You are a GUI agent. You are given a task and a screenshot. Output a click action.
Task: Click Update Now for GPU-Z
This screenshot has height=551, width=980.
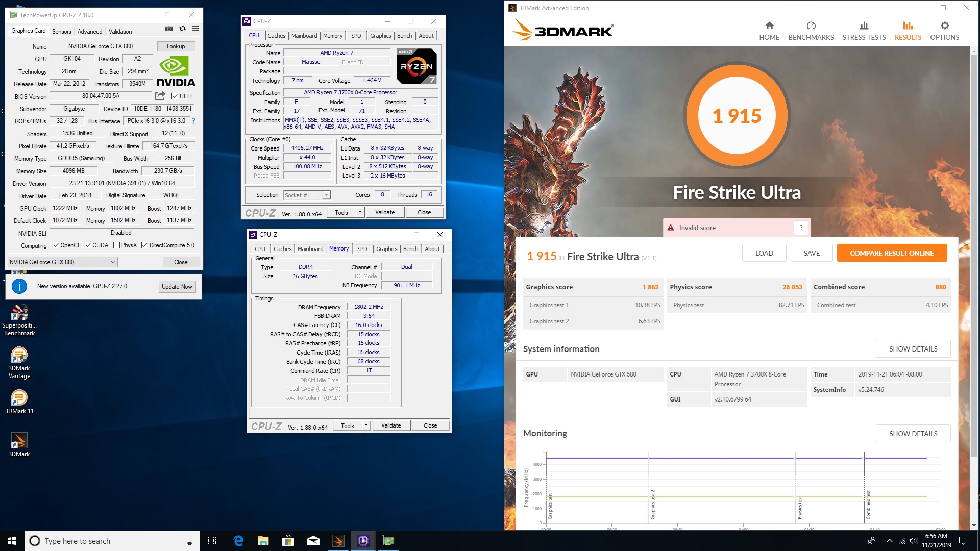pos(177,287)
